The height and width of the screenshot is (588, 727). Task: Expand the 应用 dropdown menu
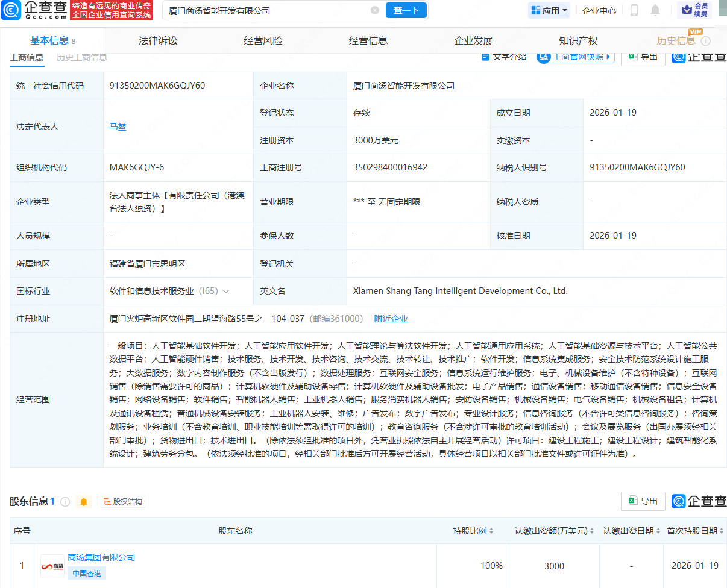549,10
